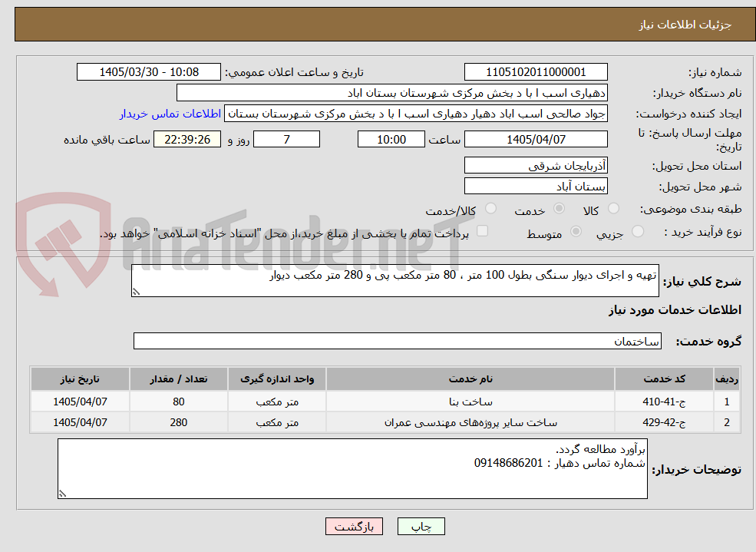Click the announcement date field 1405/03/30 - 10:08
The height and width of the screenshot is (552, 756).
point(148,72)
